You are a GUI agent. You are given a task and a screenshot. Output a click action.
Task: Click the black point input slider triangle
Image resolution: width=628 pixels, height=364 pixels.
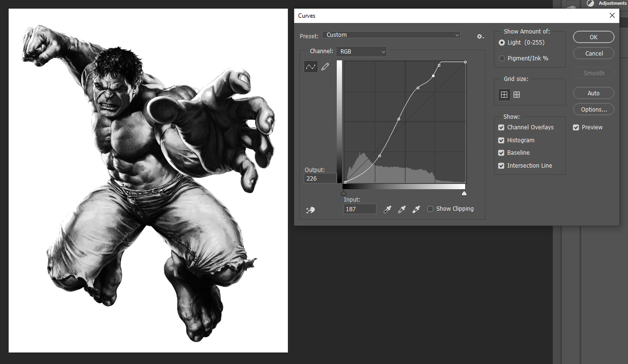tap(343, 193)
